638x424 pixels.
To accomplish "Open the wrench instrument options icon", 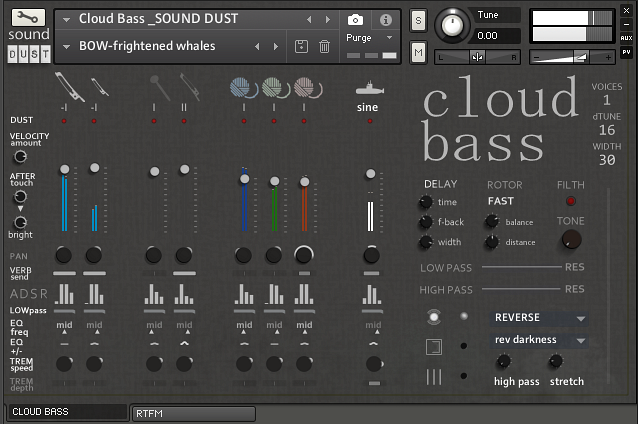I will (28, 17).
